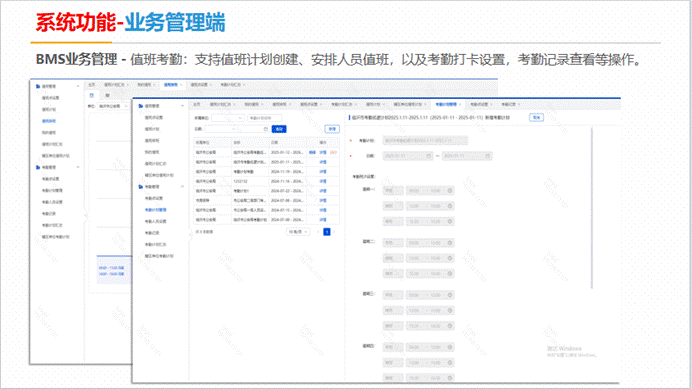Open 考勤计划管理 in front window sidebar

(x=155, y=210)
